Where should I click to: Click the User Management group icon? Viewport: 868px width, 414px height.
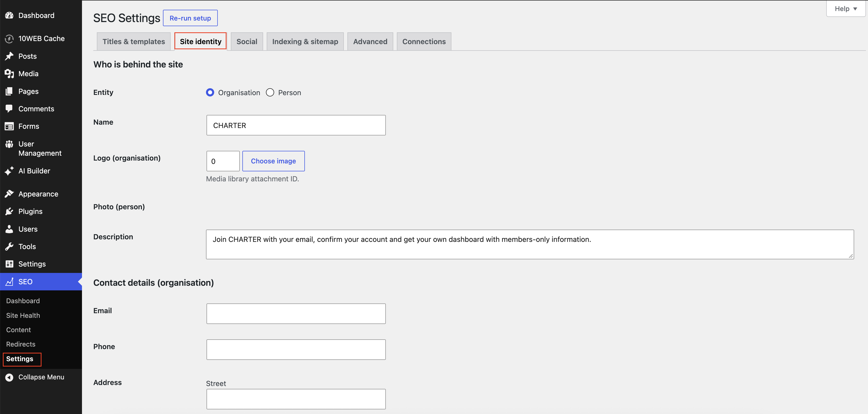click(x=9, y=144)
